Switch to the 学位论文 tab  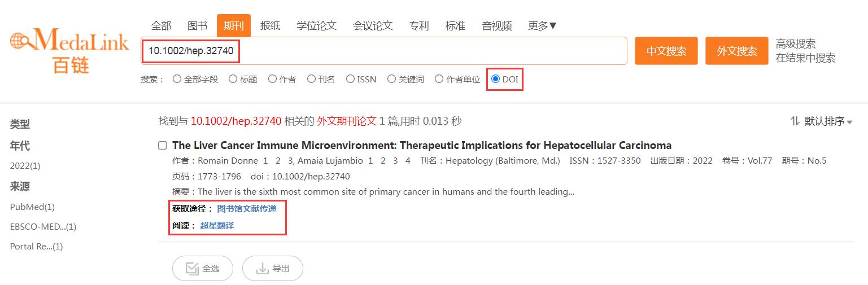316,25
